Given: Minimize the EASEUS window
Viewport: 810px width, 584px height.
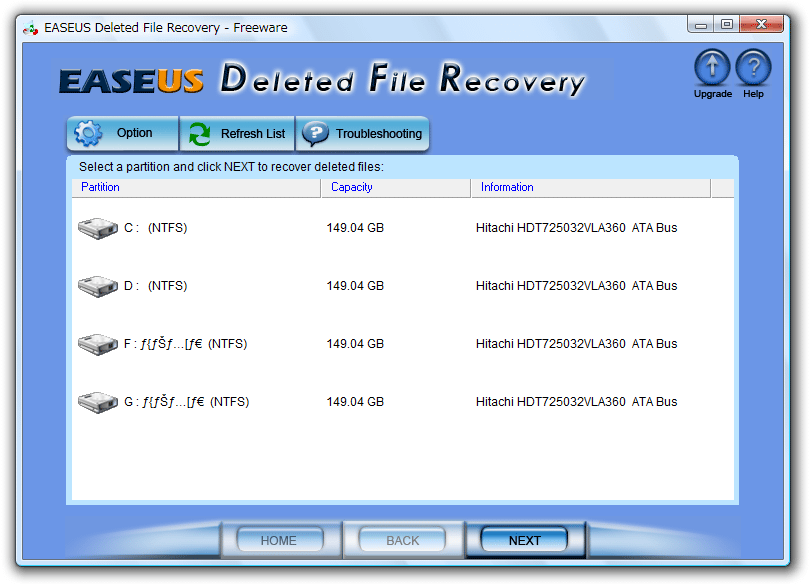Looking at the screenshot, I should (x=700, y=24).
